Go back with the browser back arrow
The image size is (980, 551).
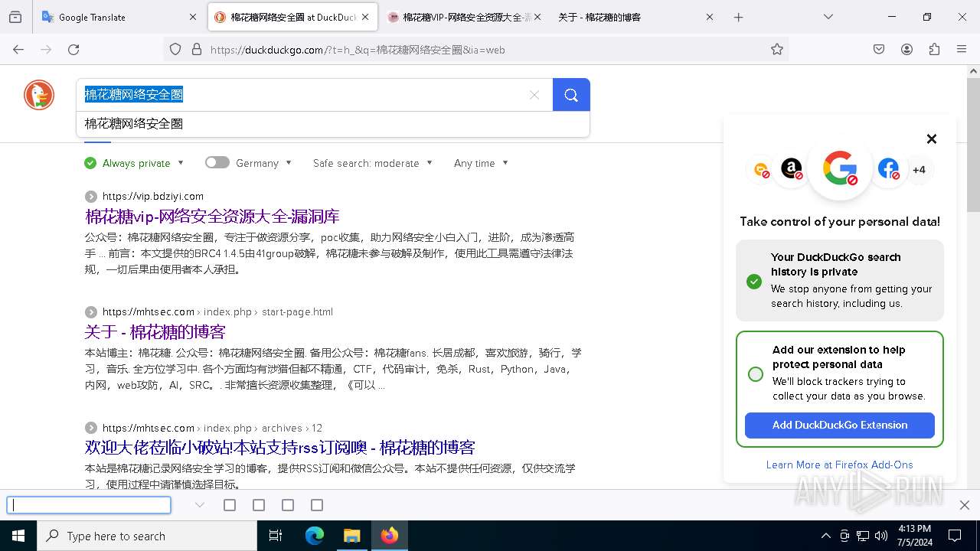click(18, 49)
